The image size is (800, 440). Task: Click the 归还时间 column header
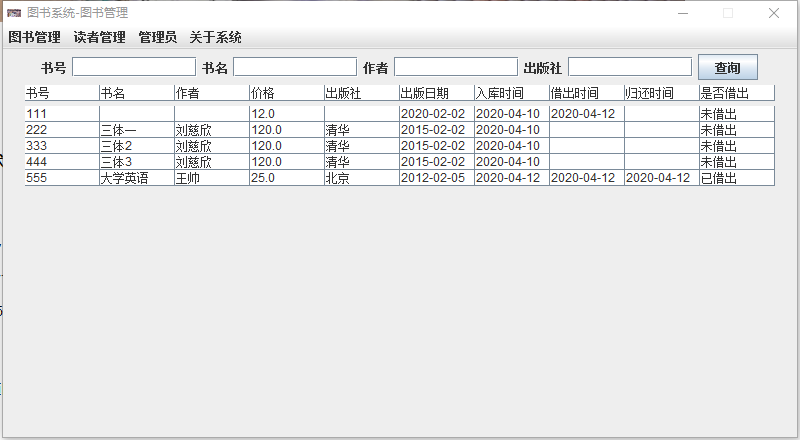pyautogui.click(x=662, y=93)
